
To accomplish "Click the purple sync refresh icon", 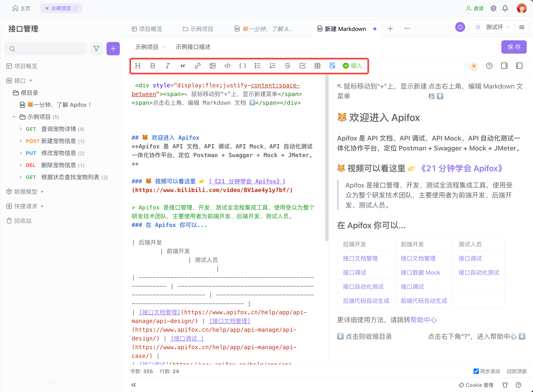I will pyautogui.click(x=460, y=27).
